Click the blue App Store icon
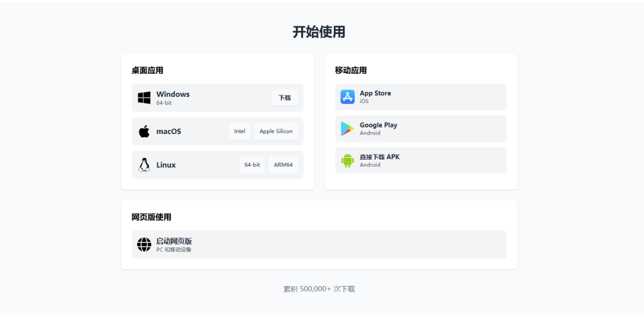 (348, 97)
